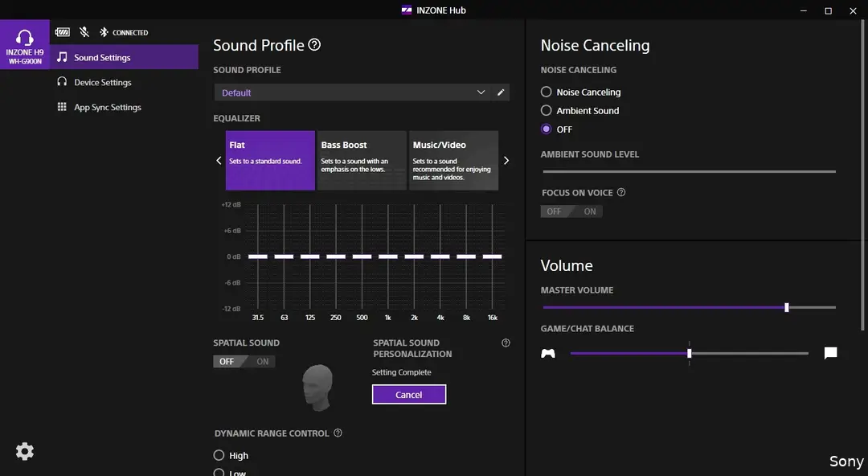The width and height of the screenshot is (868, 476).
Task: Expand the Default sound profile dropdown
Action: pos(351,92)
